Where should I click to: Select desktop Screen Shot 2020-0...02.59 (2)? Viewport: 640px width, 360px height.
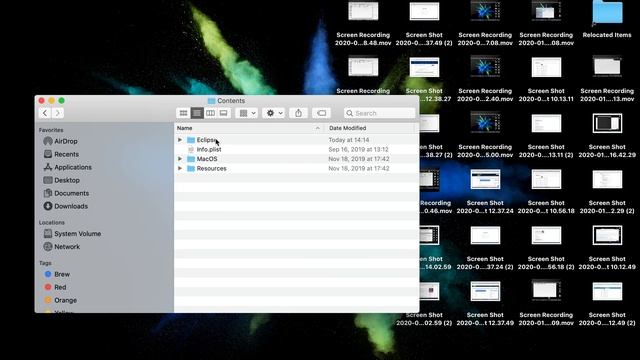click(424, 303)
